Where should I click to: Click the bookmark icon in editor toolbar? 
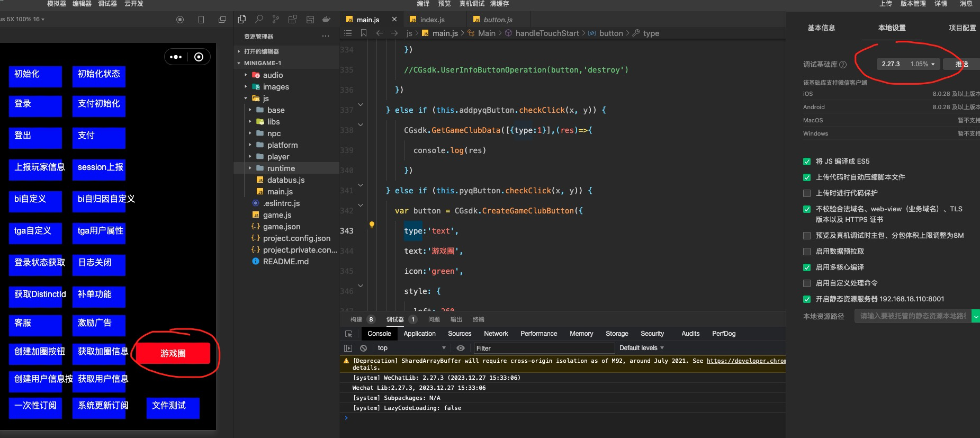pos(364,33)
